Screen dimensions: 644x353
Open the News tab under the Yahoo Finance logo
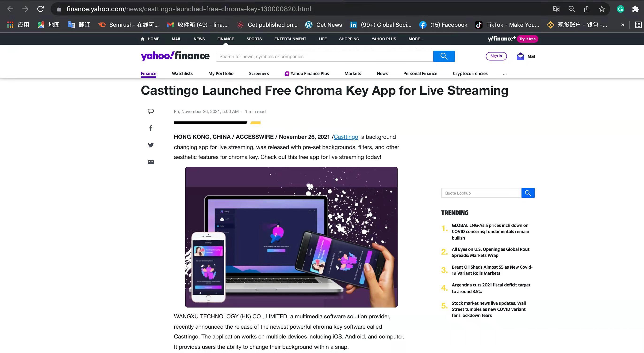pos(382,73)
